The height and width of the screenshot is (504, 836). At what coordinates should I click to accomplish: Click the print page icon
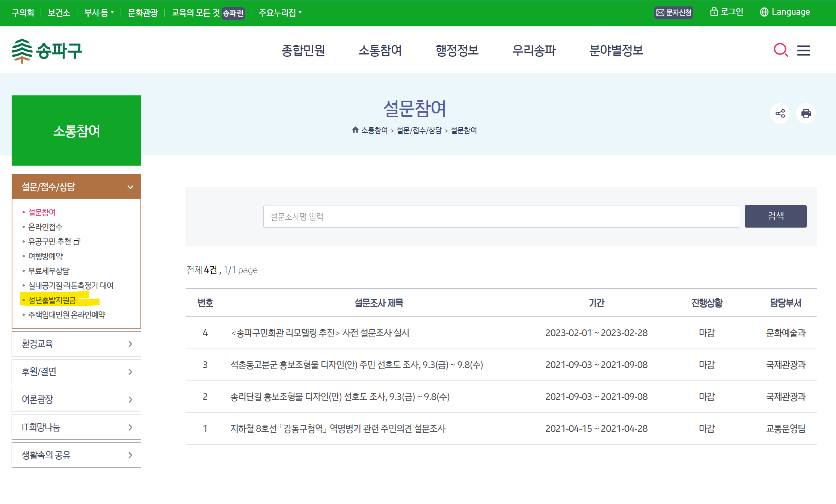click(806, 113)
